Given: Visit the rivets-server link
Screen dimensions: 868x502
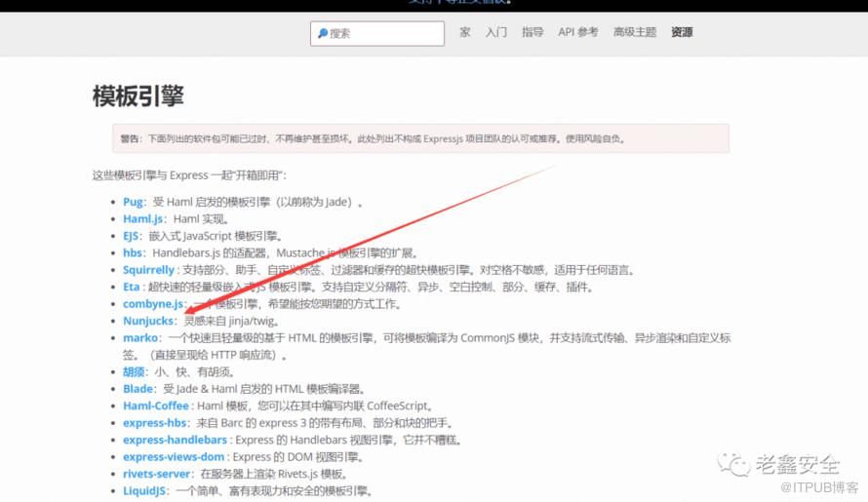Looking at the screenshot, I should tap(157, 474).
